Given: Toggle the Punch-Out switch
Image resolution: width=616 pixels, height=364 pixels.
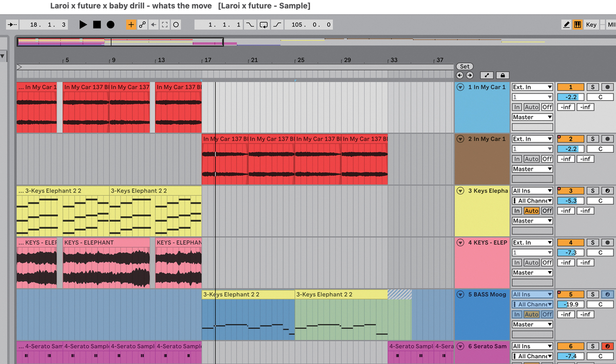Looking at the screenshot, I should [x=277, y=25].
